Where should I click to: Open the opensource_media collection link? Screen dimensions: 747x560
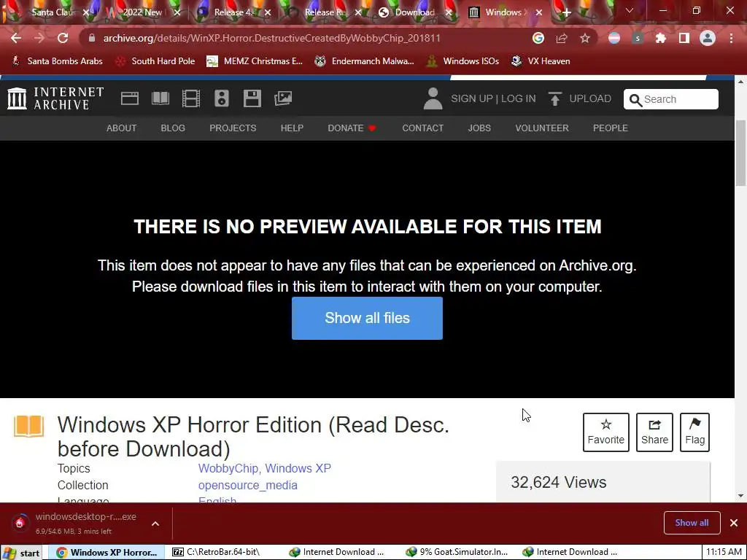click(248, 485)
